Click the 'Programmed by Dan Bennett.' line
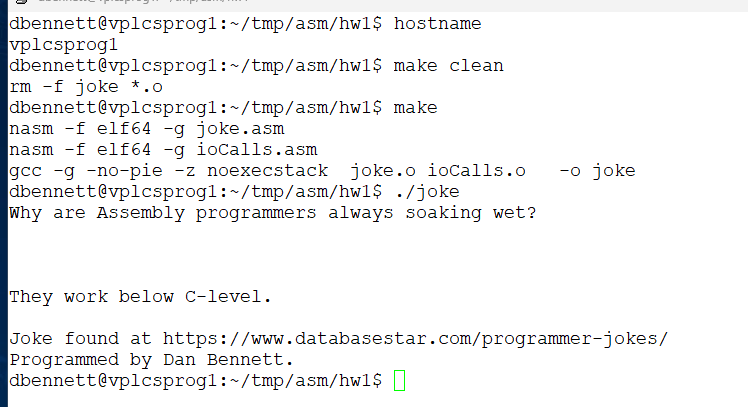Screen dimensions: 748x407 click(x=152, y=360)
